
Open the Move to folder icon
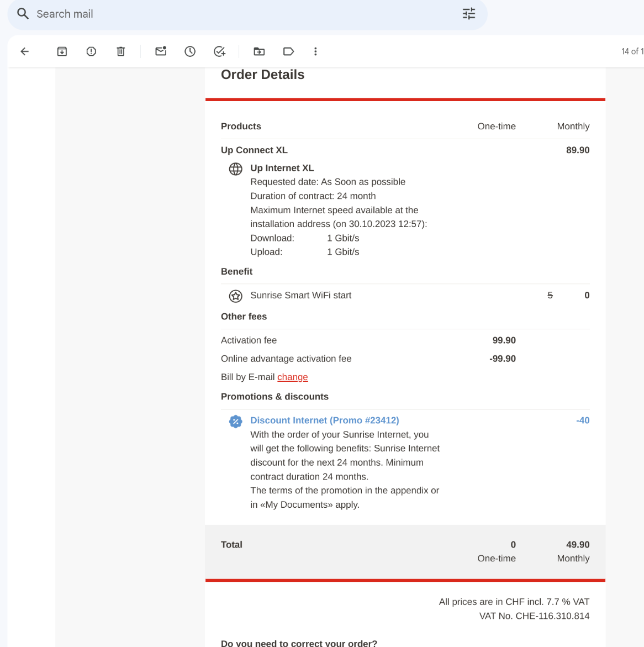tap(259, 51)
